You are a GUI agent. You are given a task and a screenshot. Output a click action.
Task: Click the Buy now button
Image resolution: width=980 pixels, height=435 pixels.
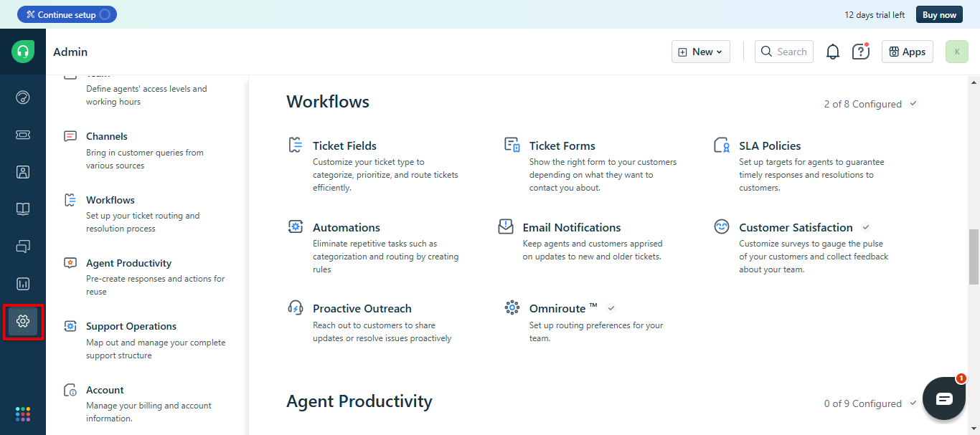click(x=939, y=14)
